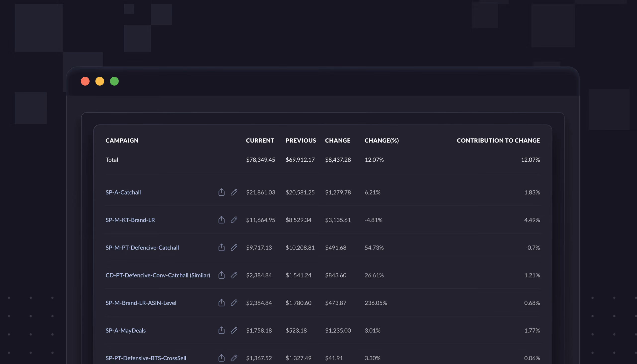Viewport: 637px width, 364px height.
Task: Open SP-M-Brand-LR-ASIN-Level campaign details
Action: tap(141, 303)
